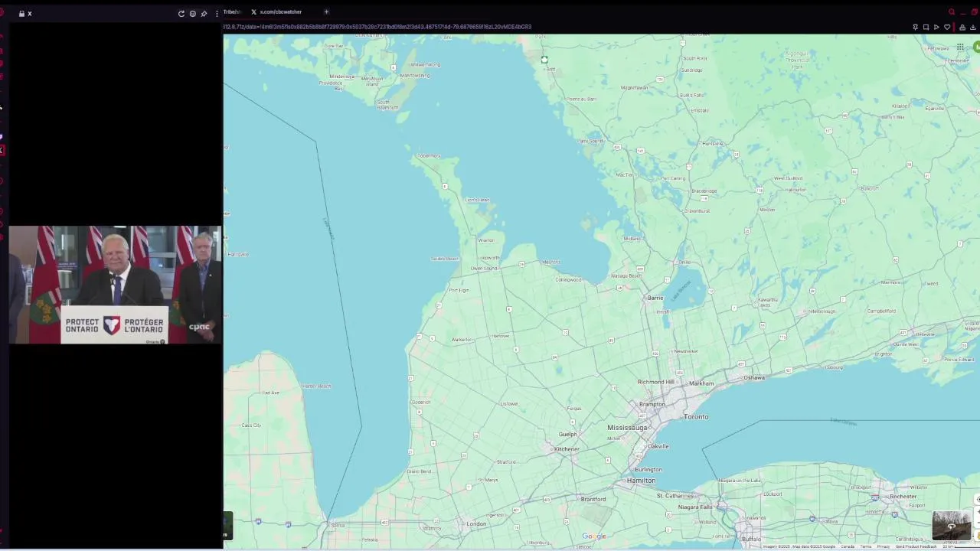Click the Oshawa label on the map
The height and width of the screenshot is (551, 980).
tap(754, 377)
